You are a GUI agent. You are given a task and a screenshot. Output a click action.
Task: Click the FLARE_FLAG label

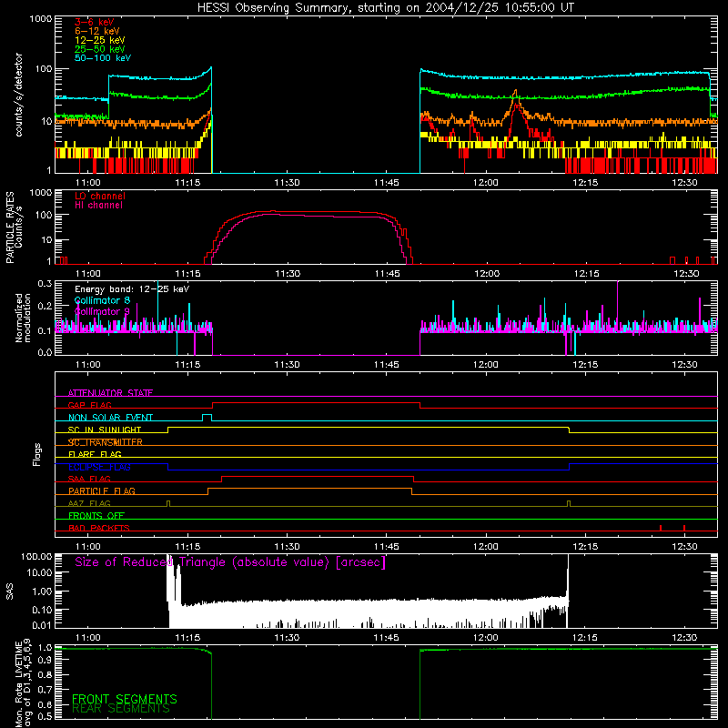[x=95, y=454]
